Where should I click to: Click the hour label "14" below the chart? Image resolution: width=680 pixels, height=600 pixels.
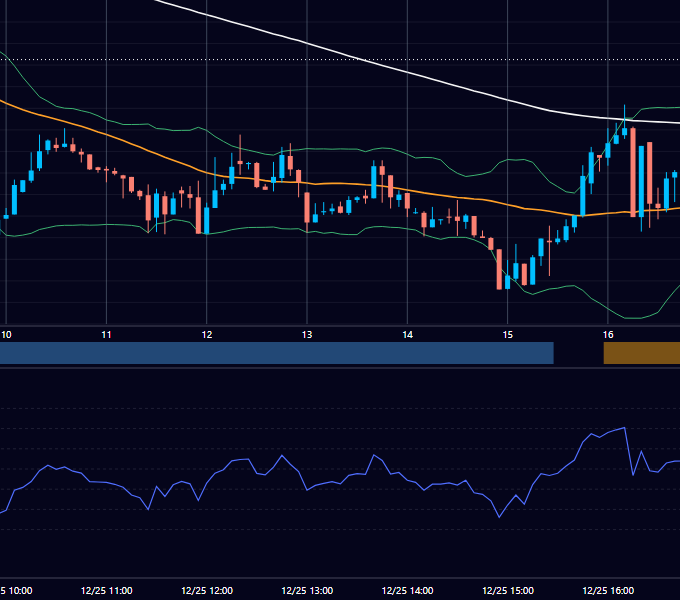407,335
